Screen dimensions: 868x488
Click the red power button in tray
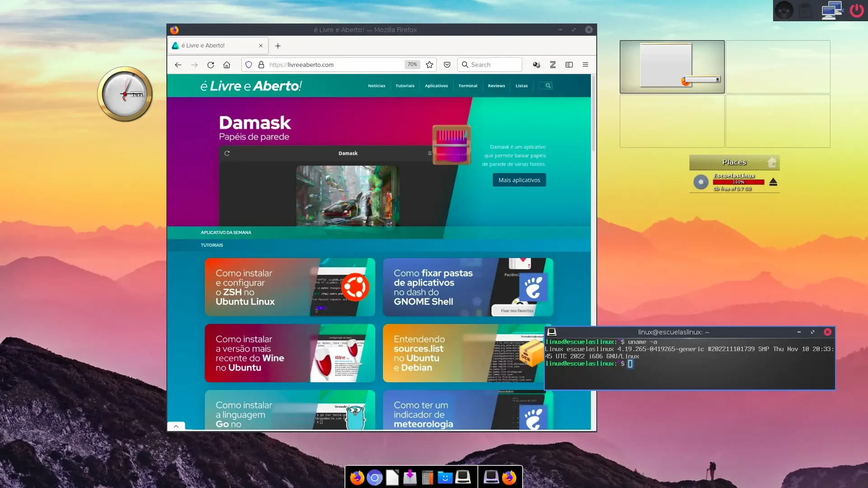click(857, 10)
